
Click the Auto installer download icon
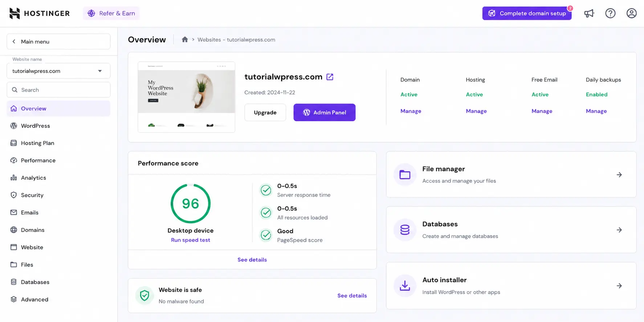click(x=405, y=286)
